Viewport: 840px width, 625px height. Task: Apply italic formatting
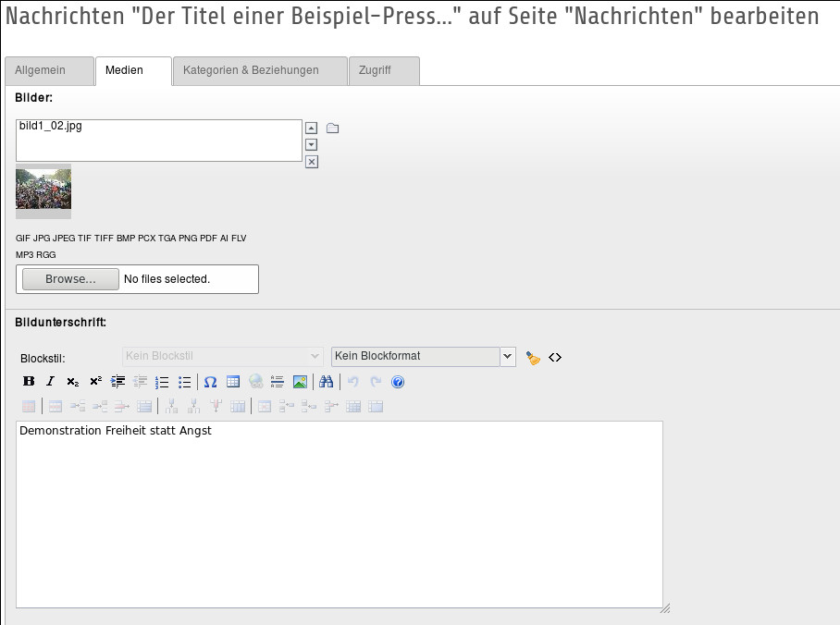pos(50,381)
